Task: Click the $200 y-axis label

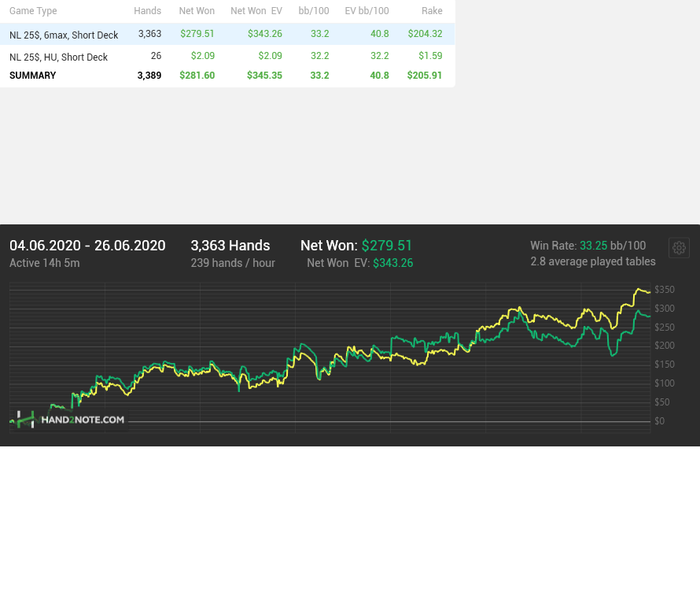Action: pyautogui.click(x=664, y=346)
